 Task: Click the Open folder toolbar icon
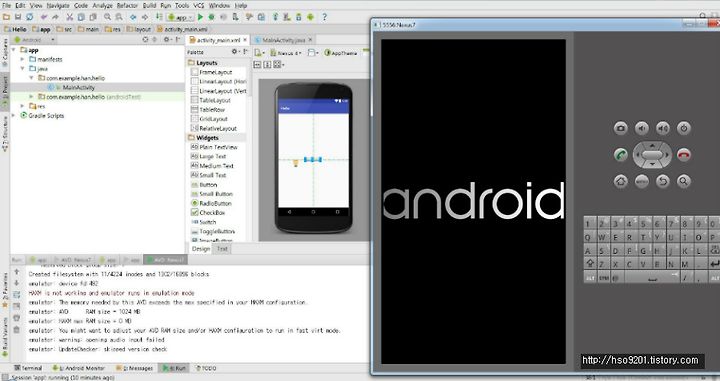tap(6, 17)
